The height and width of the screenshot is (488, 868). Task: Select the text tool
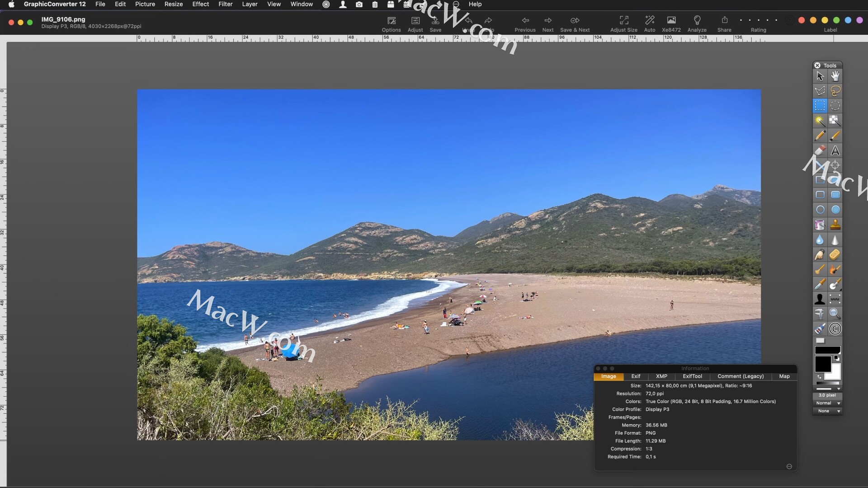pyautogui.click(x=835, y=150)
